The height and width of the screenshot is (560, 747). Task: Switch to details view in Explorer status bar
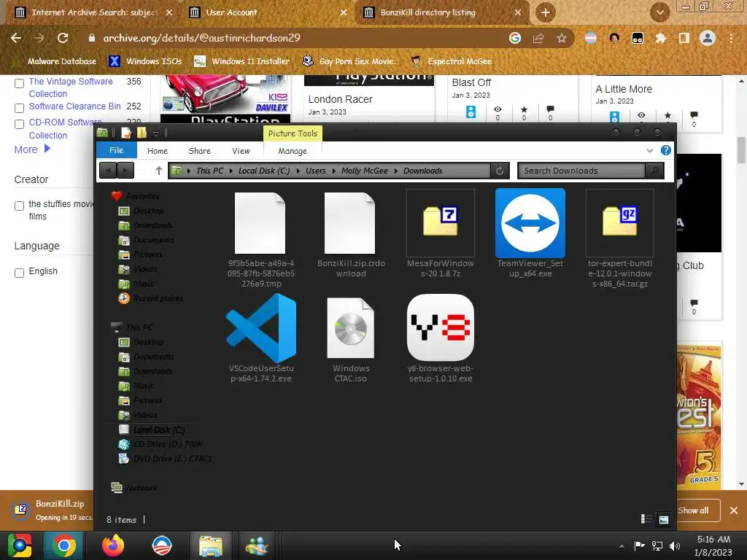coord(646,519)
